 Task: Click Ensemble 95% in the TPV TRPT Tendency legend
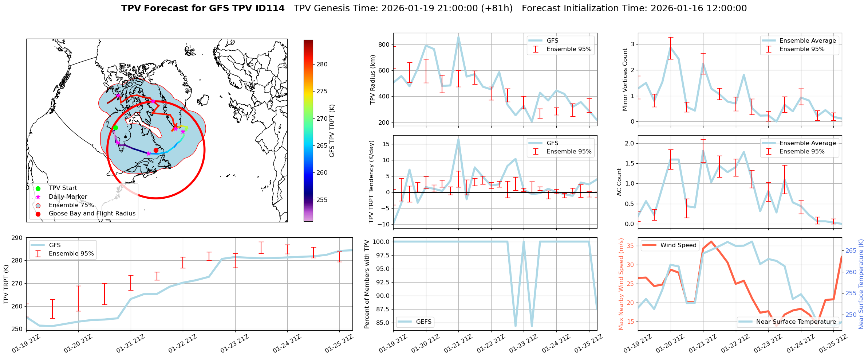click(x=569, y=152)
